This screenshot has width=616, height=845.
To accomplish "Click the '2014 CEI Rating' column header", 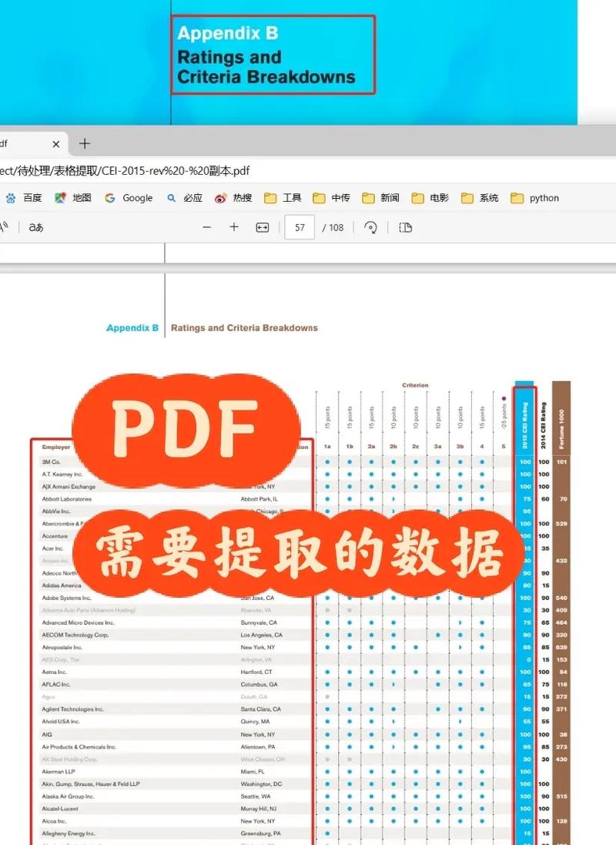I will click(544, 425).
